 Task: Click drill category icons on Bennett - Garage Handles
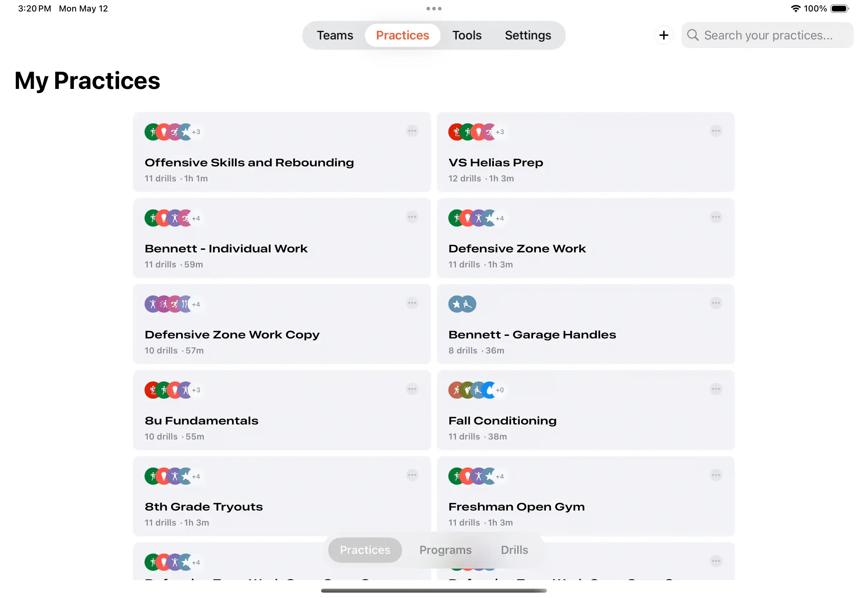click(462, 304)
